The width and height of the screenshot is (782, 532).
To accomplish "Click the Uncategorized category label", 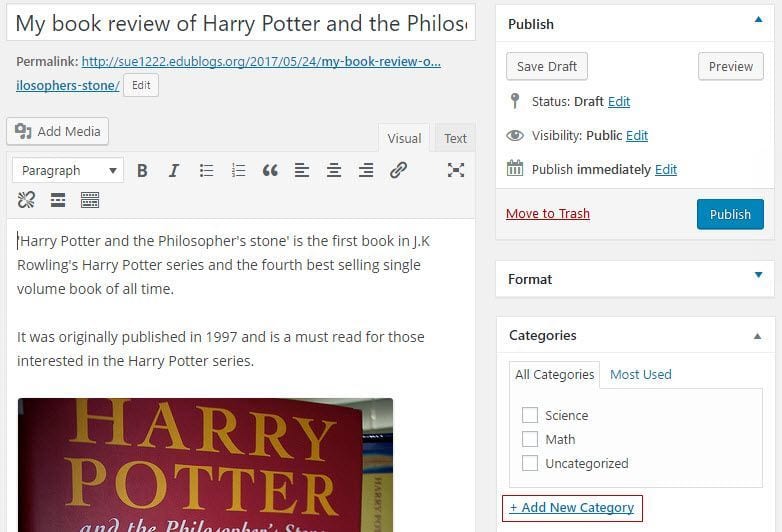I will click(586, 463).
